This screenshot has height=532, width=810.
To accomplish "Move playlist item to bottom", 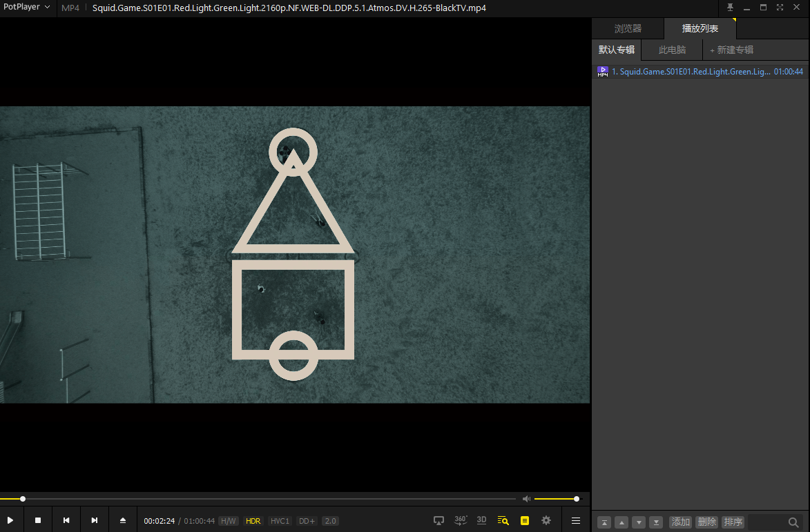I will click(656, 522).
